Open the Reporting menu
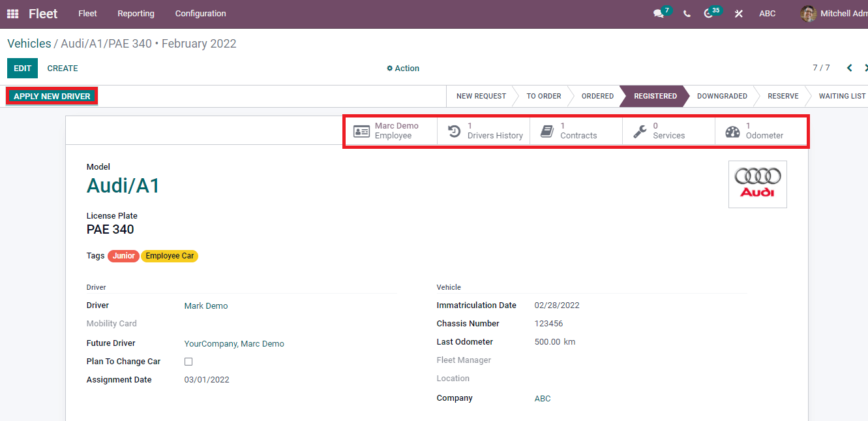The image size is (868, 421). 136,14
